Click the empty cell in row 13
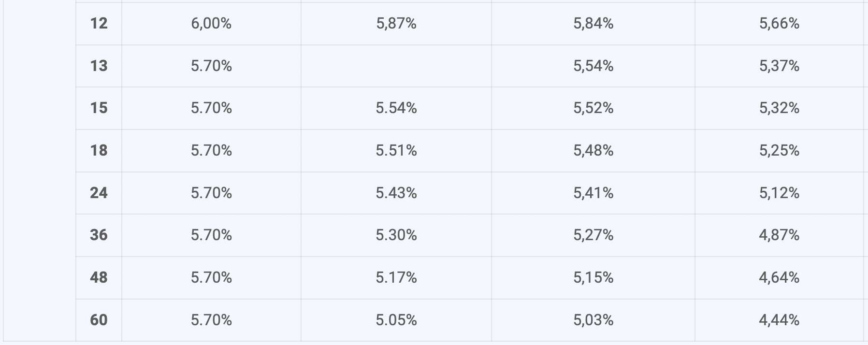Image resolution: width=868 pixels, height=345 pixels. click(x=396, y=66)
